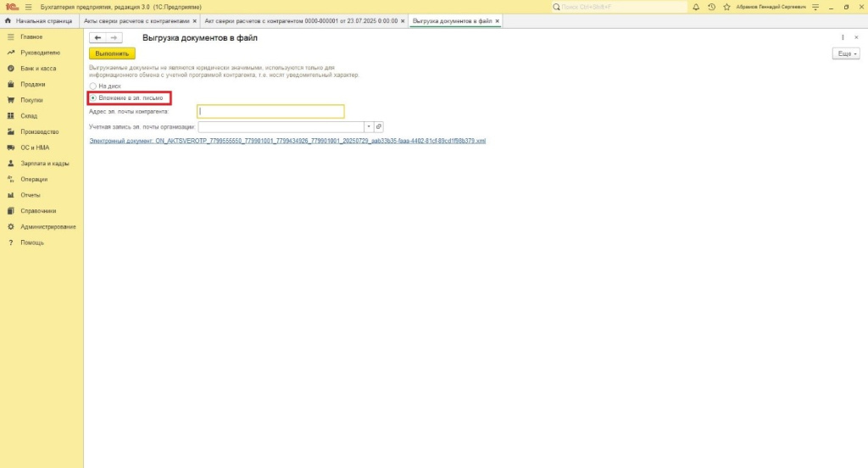Open the 1C main logo menu
868x468 pixels.
pyautogui.click(x=12, y=7)
